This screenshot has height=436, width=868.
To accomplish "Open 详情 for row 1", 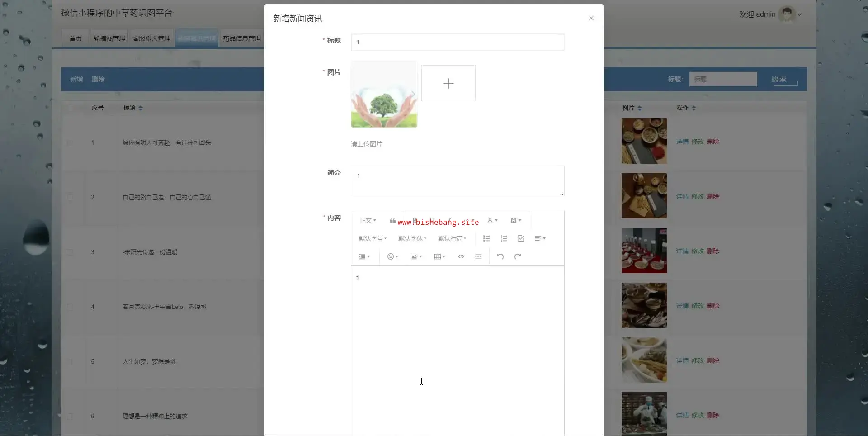I will pos(682,142).
